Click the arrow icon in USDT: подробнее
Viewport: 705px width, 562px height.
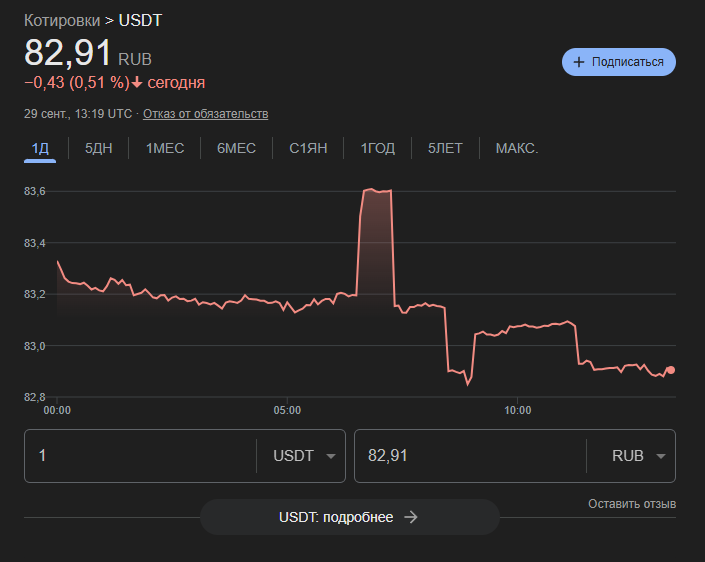tap(410, 517)
